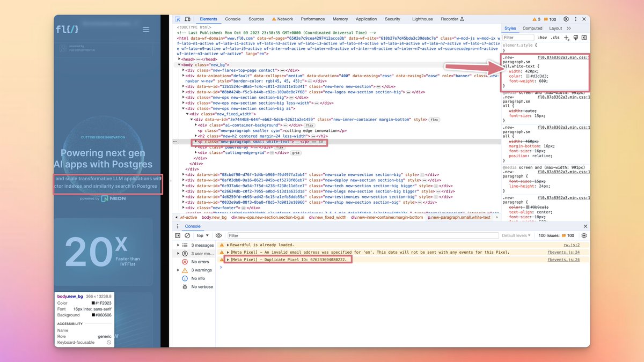Viewport: 644px width, 362px height.
Task: Open the hamburger menu on the webpage
Action: tap(146, 29)
